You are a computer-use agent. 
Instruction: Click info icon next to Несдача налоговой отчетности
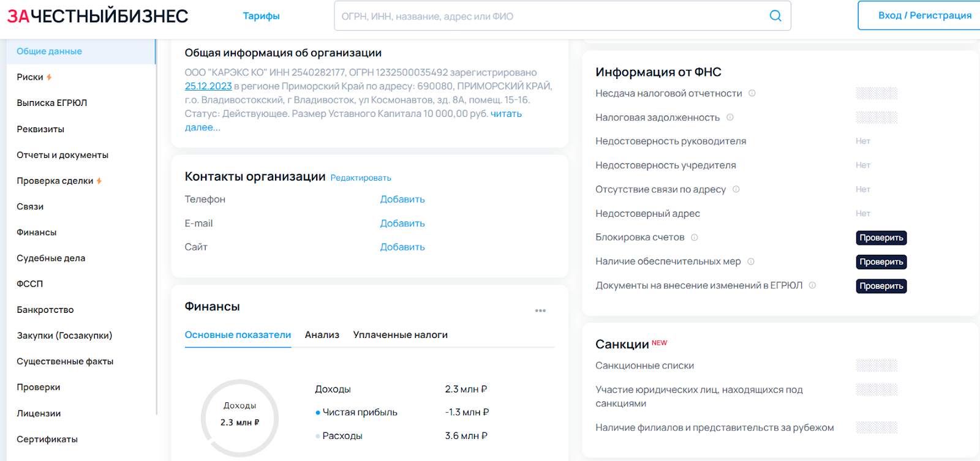click(752, 94)
